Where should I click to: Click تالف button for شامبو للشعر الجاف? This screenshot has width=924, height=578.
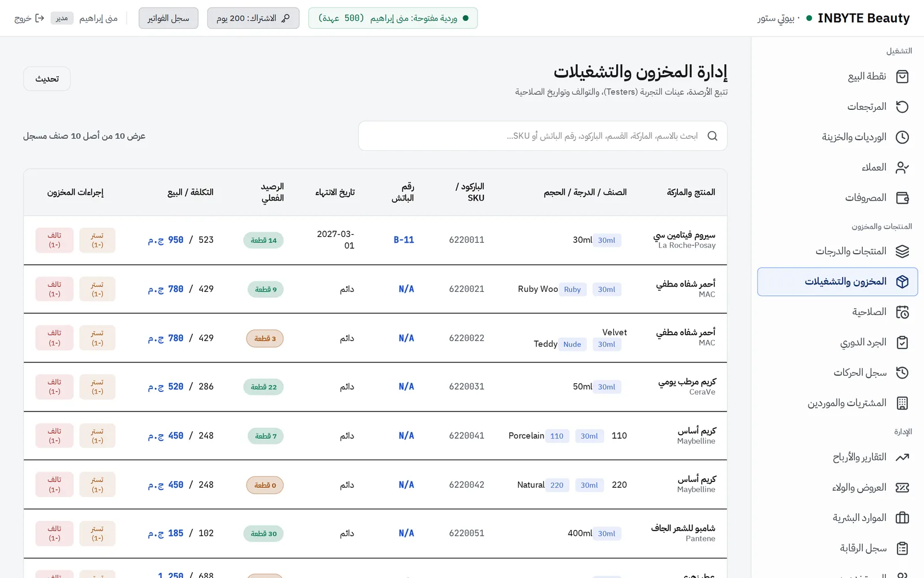(x=54, y=533)
